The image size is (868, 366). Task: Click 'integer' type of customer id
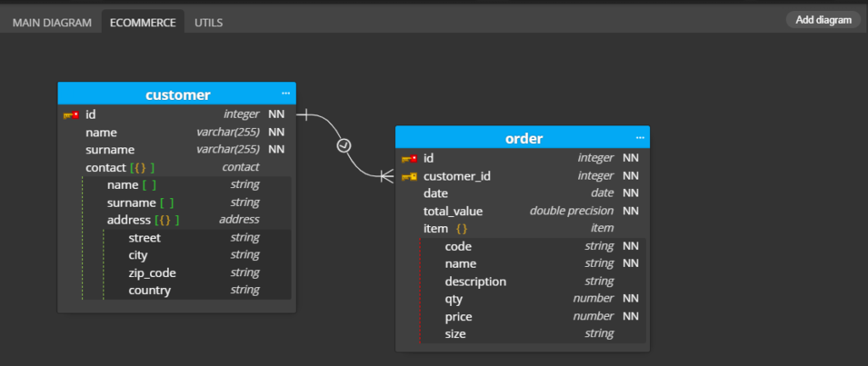(242, 114)
